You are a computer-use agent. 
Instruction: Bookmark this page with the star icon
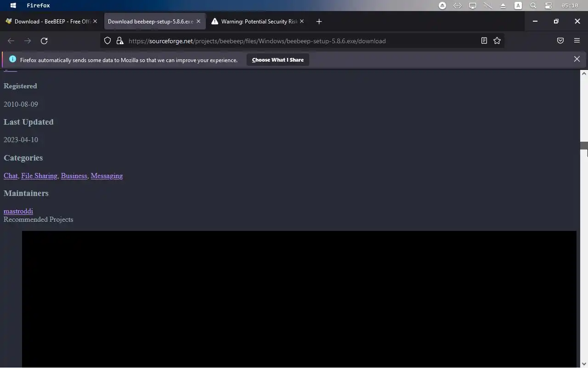coord(497,40)
